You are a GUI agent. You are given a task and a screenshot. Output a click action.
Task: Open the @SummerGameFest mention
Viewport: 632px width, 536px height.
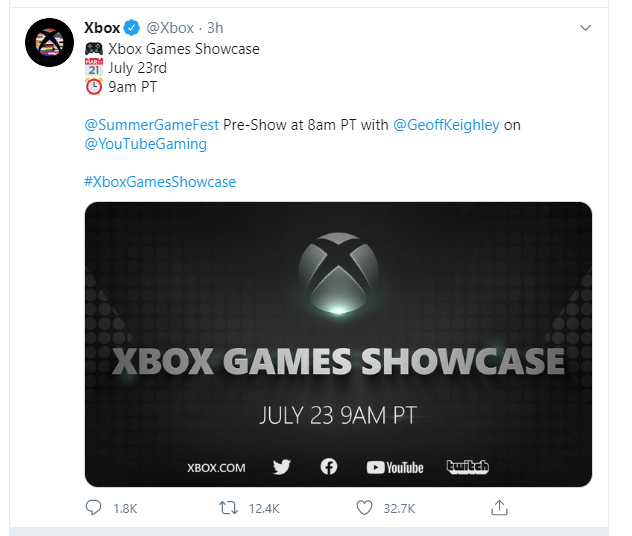pos(152,125)
